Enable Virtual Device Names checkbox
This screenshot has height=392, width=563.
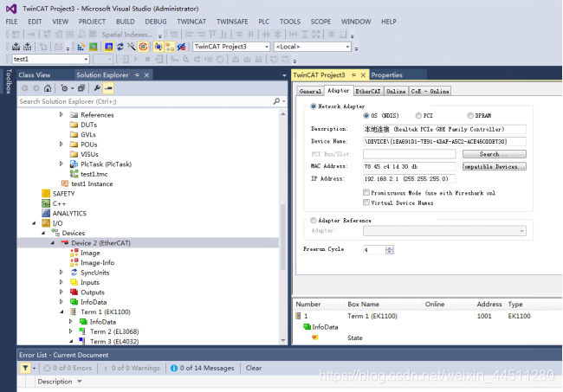click(x=366, y=202)
